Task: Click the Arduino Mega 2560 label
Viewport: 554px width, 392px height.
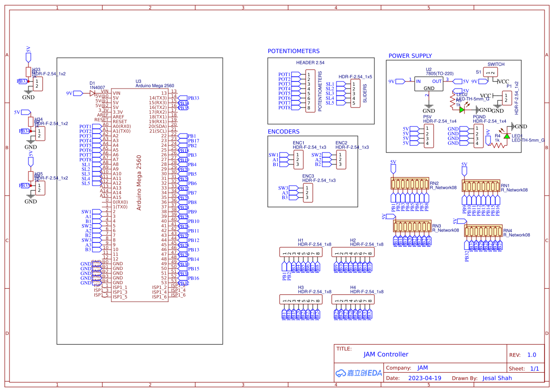Action: point(139,183)
